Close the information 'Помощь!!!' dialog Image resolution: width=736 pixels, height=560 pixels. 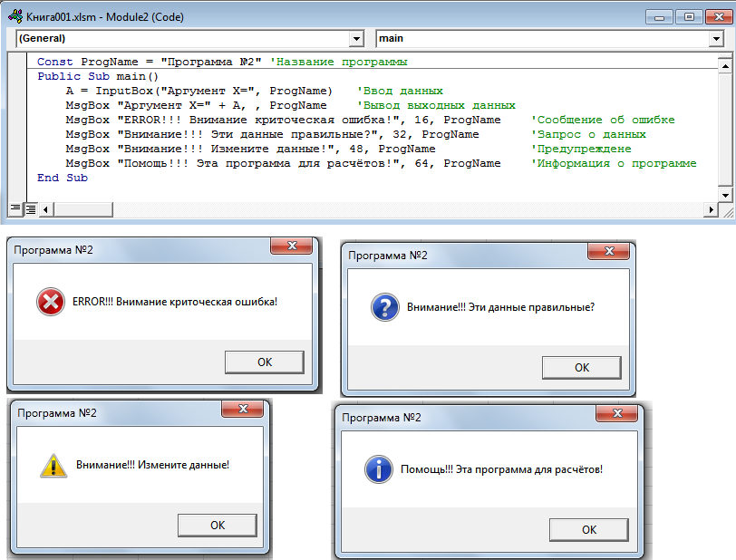616,413
